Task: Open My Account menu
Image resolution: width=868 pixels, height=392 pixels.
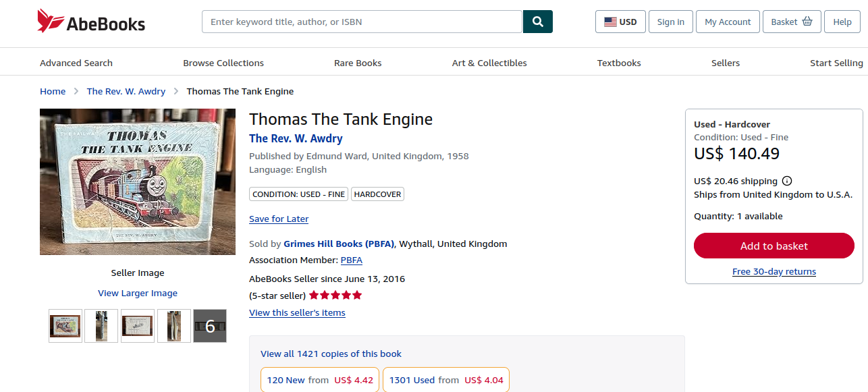Action: pos(728,22)
